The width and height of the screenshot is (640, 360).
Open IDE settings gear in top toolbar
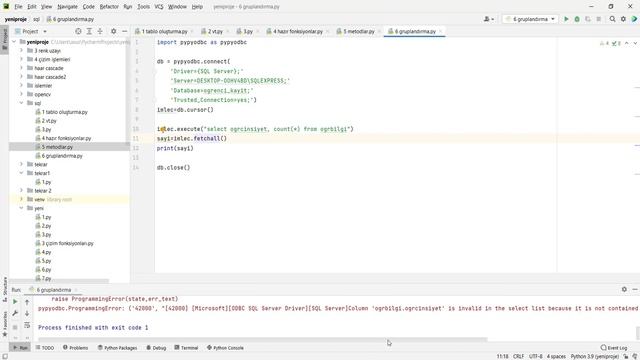(623, 19)
